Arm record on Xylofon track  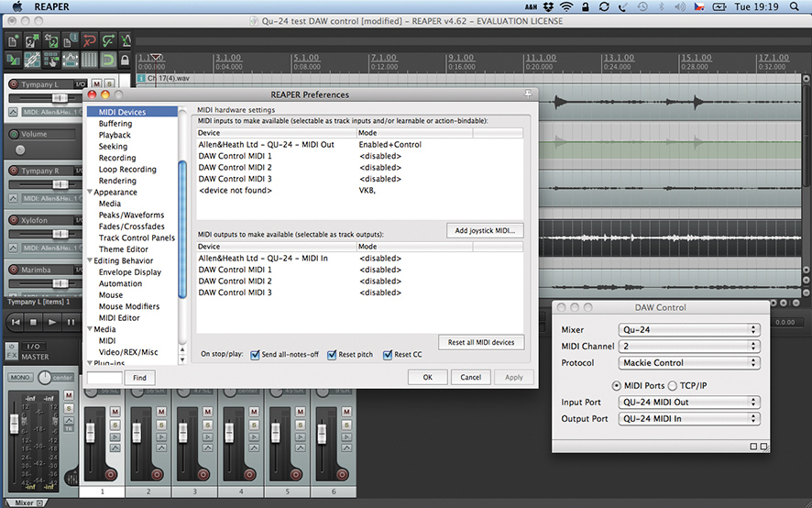click(14, 220)
